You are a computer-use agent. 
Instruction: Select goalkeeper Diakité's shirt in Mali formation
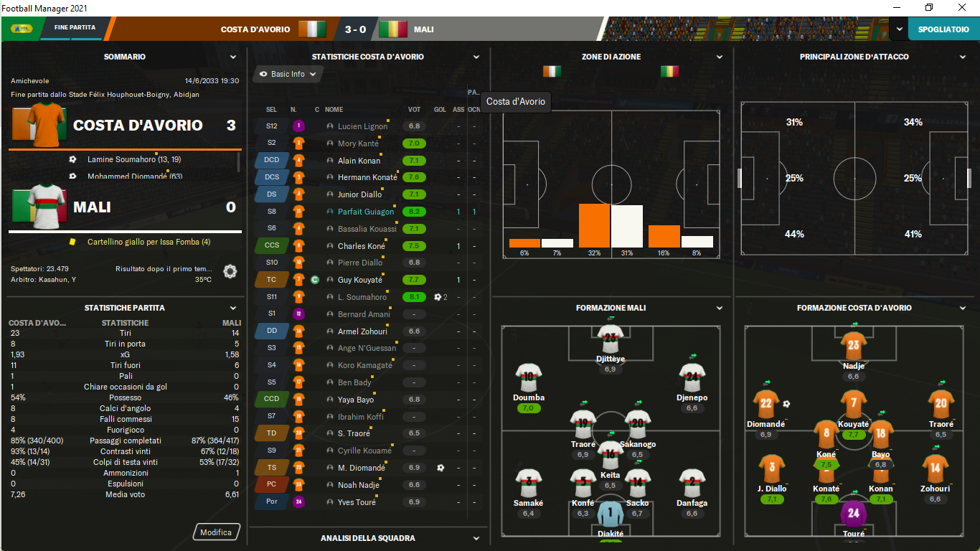(x=611, y=515)
